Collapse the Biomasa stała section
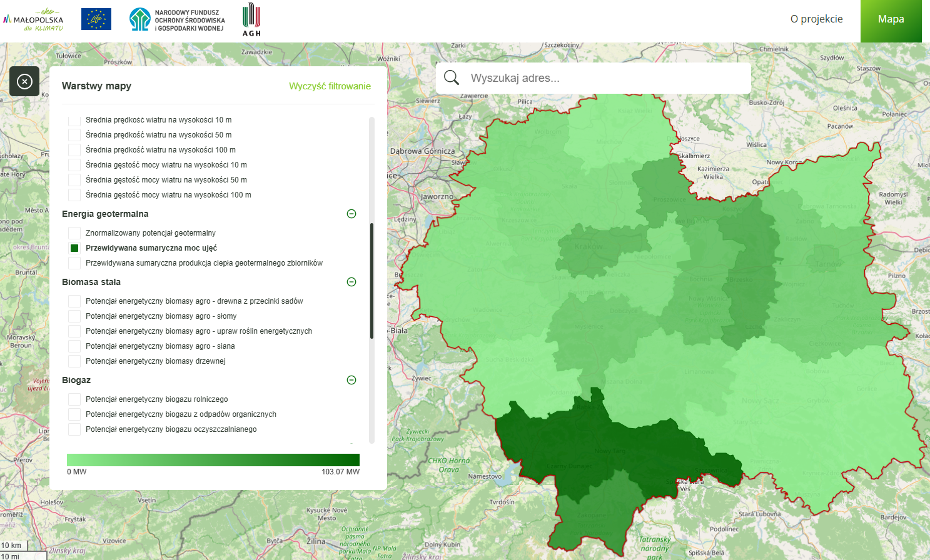 351,282
